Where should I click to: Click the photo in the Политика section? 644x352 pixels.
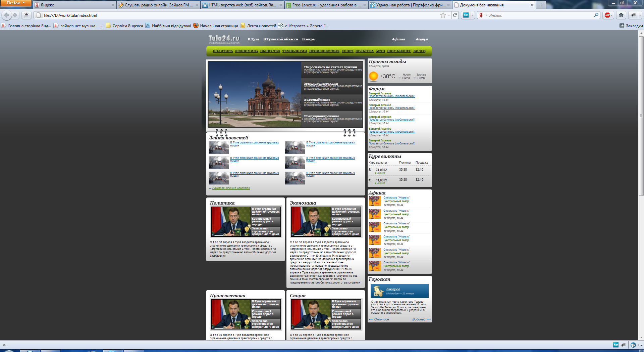click(231, 221)
